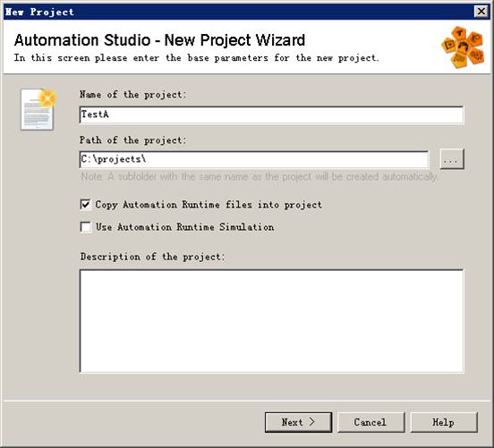Click the 'Path of the project:' label
This screenshot has width=494, height=448.
point(133,139)
